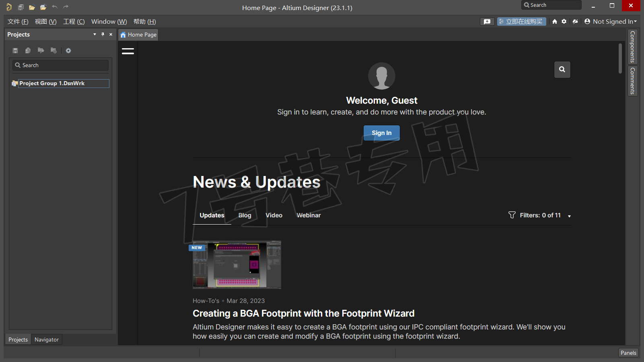Focus the title bar Search field
The image size is (644, 362).
(551, 5)
